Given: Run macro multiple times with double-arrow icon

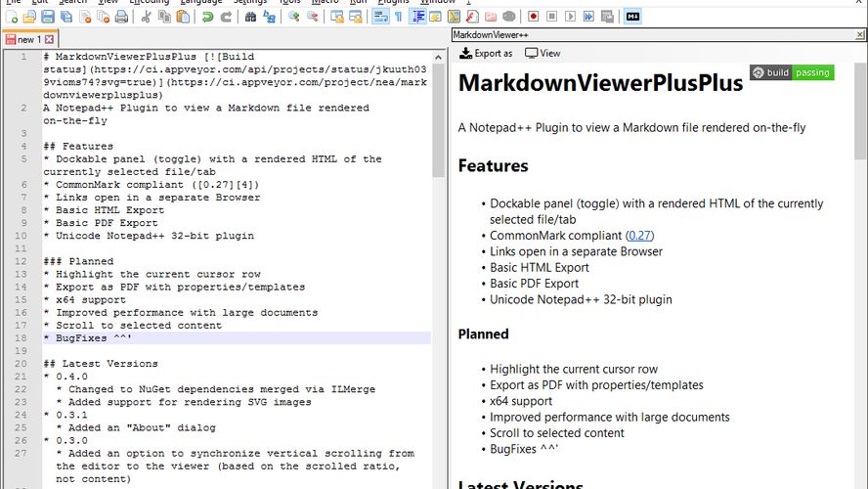Looking at the screenshot, I should pos(588,17).
